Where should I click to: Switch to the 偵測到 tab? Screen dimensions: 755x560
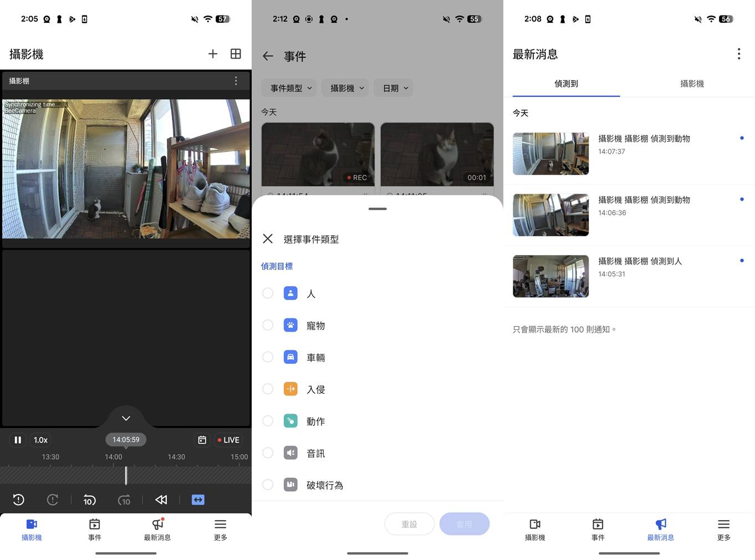[x=566, y=84]
